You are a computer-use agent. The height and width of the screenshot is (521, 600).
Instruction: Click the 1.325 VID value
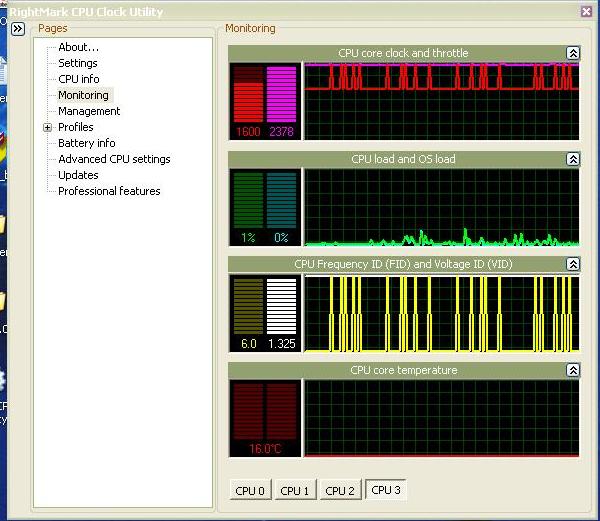[282, 344]
